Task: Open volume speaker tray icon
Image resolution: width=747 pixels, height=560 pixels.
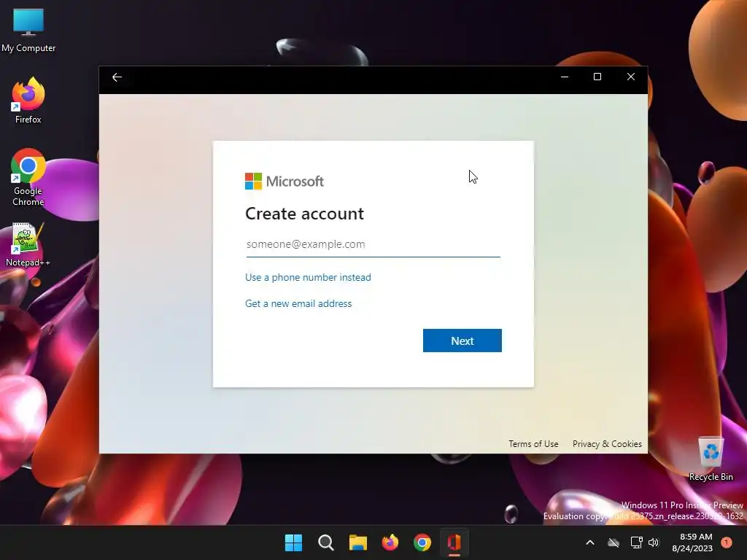Action: [654, 542]
